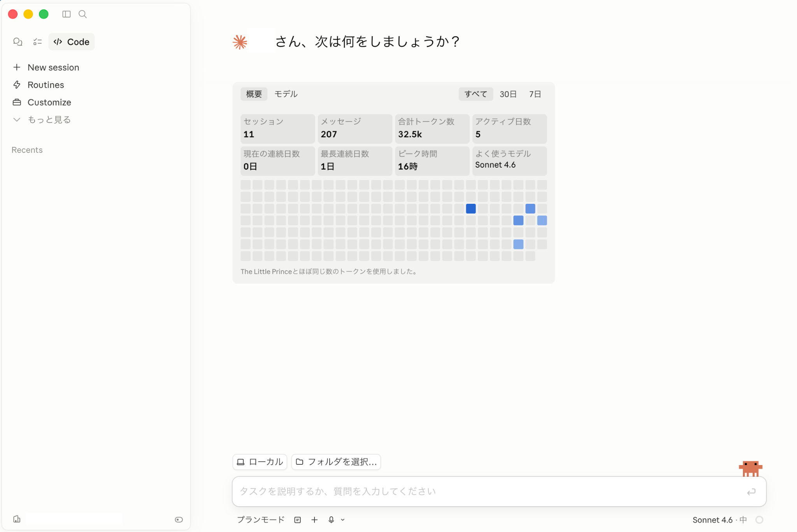Flip the toggle switch at bottom of sidebar

click(x=179, y=520)
